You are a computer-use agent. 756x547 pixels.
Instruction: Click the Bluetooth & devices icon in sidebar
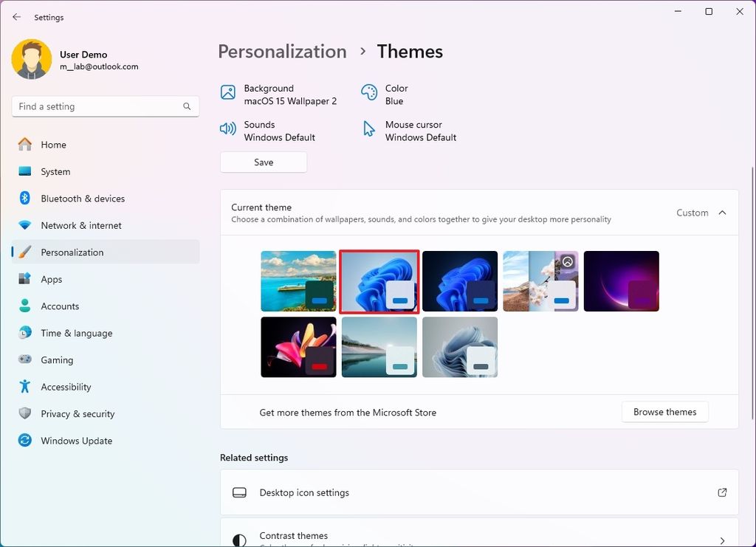(x=25, y=198)
